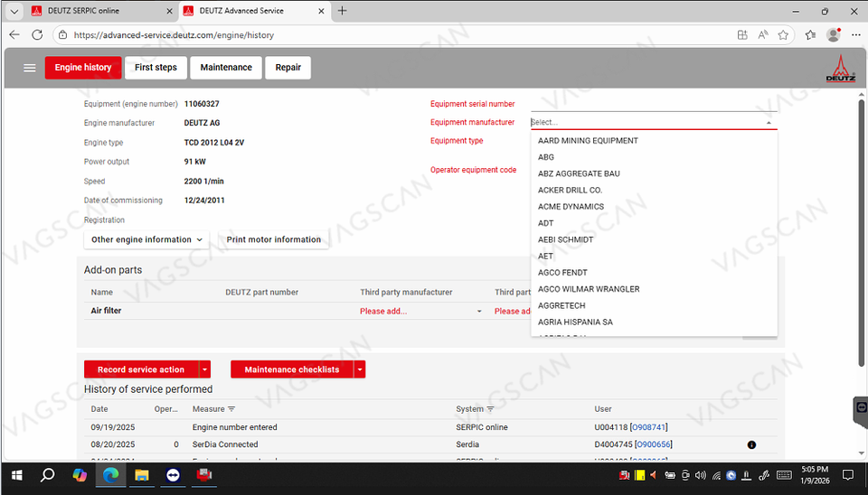Switch to the Maintenance tab
Image resolution: width=868 pixels, height=495 pixels.
226,68
